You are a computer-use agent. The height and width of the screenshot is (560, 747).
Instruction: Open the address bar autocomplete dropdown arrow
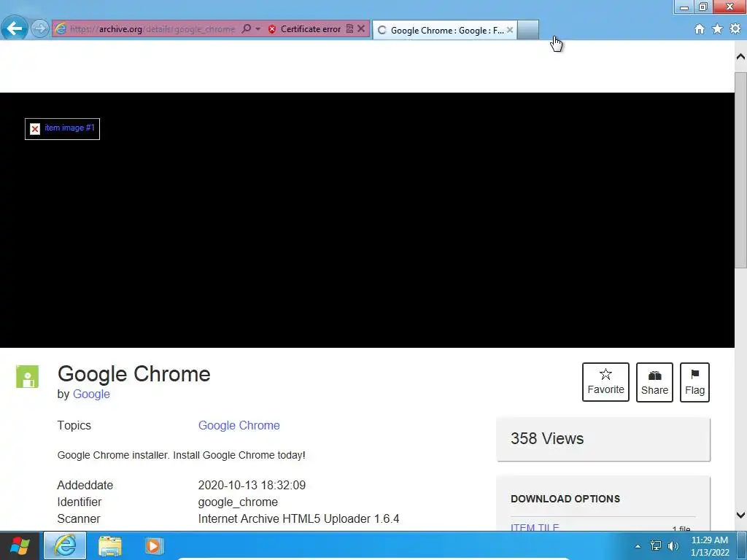(258, 29)
